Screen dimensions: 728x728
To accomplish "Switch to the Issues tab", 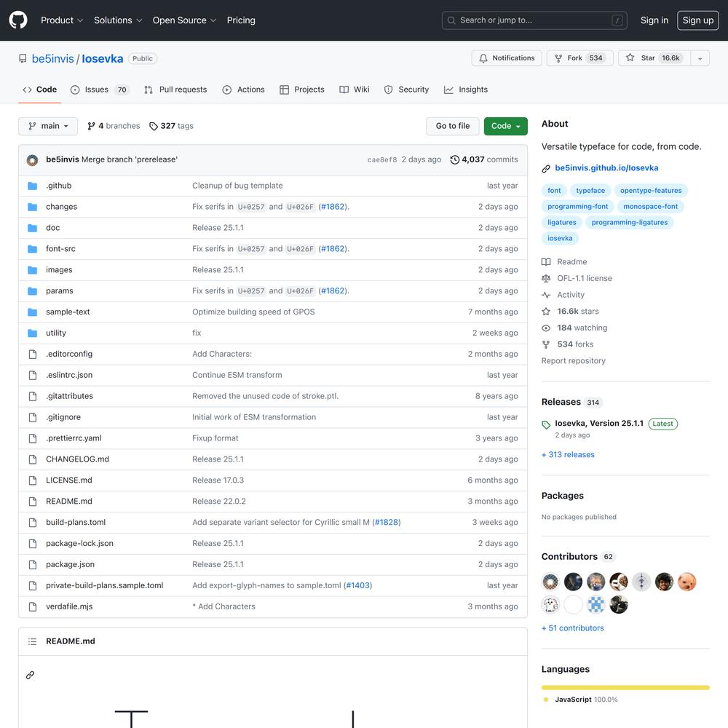I will coord(100,90).
